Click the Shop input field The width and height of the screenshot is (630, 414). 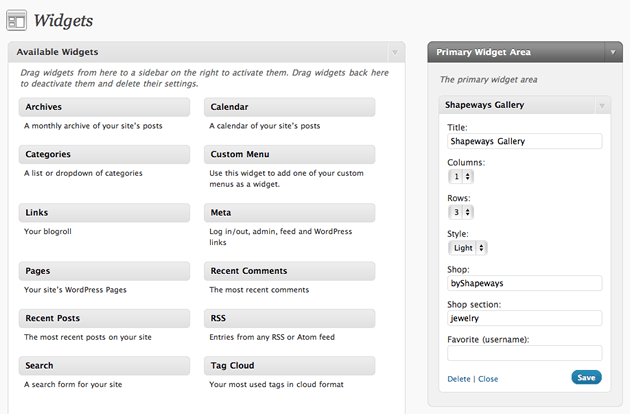[525, 283]
